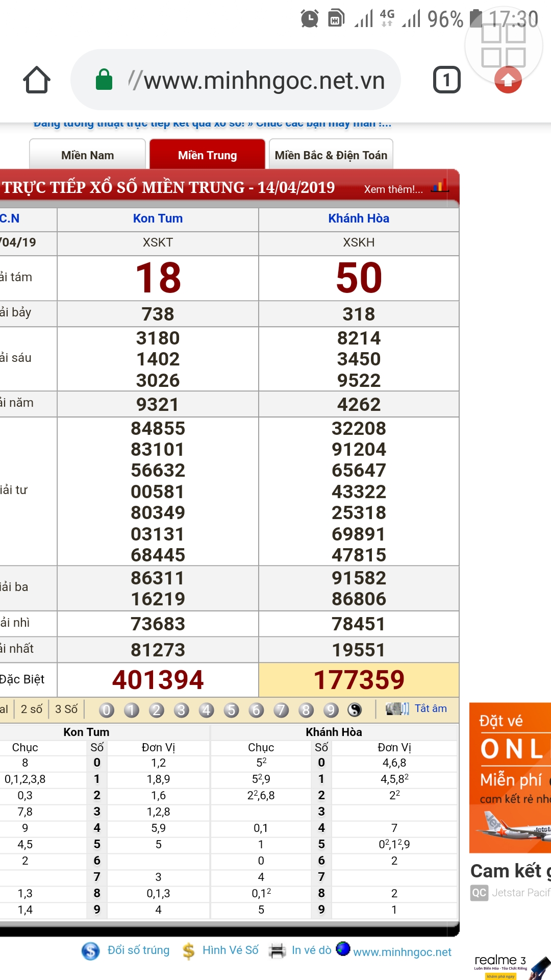Select digit filter ball 4
The height and width of the screenshot is (980, 551).
pyautogui.click(x=206, y=710)
